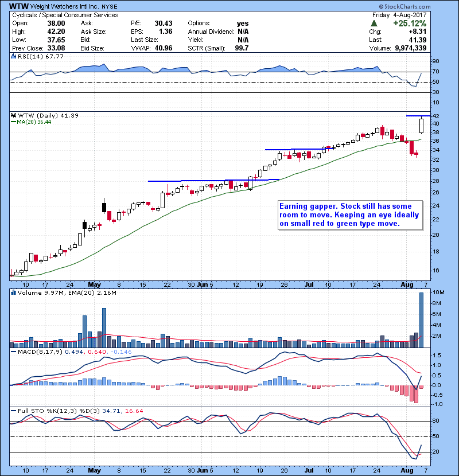459x476 pixels.
Task: Click the VWAP value 40.96
Action: click(x=164, y=48)
